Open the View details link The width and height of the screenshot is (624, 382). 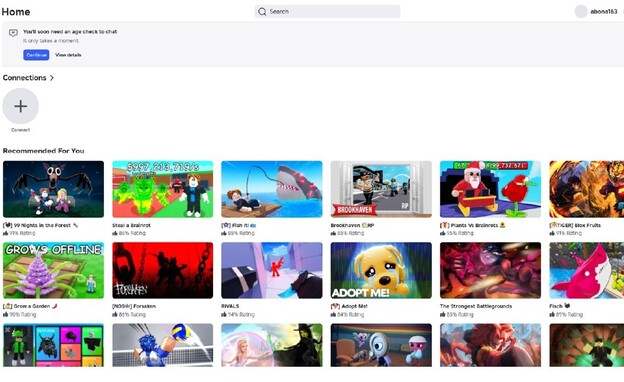pos(68,55)
